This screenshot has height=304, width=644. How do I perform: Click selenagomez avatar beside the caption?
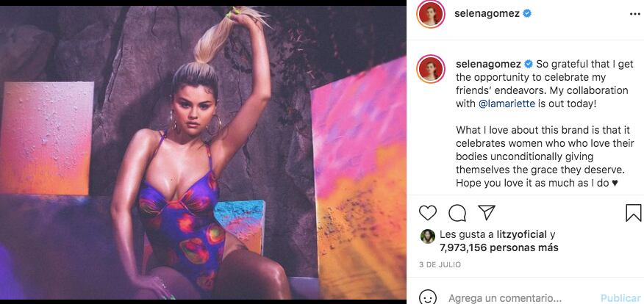coord(430,68)
